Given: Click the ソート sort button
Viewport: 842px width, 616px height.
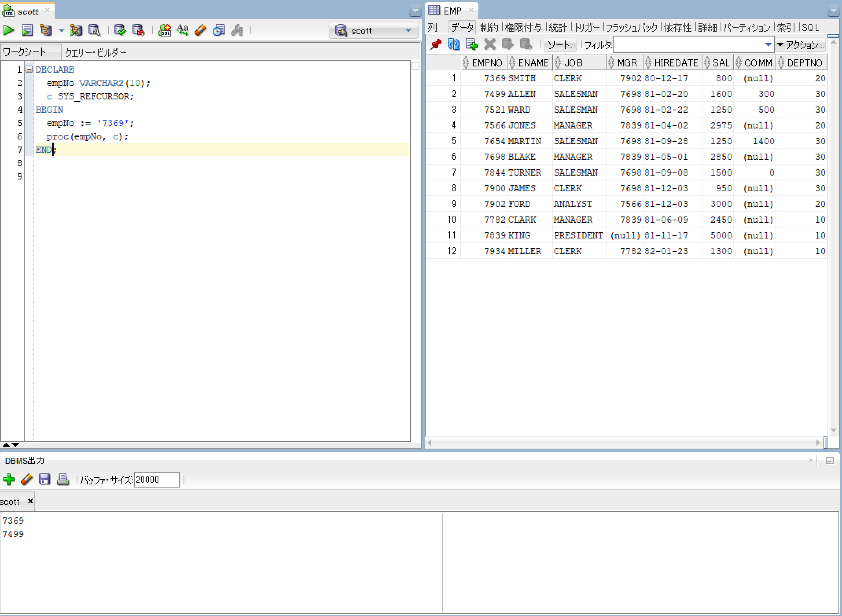Looking at the screenshot, I should coord(559,45).
